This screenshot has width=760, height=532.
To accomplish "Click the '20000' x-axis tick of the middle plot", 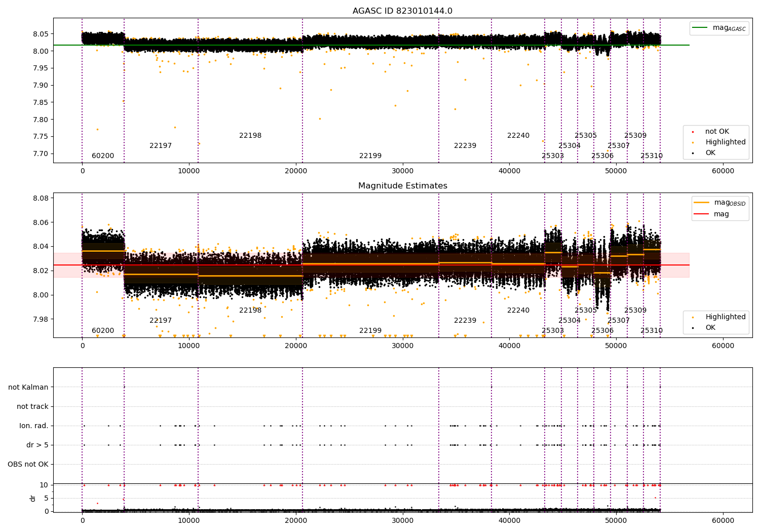I will coord(296,346).
